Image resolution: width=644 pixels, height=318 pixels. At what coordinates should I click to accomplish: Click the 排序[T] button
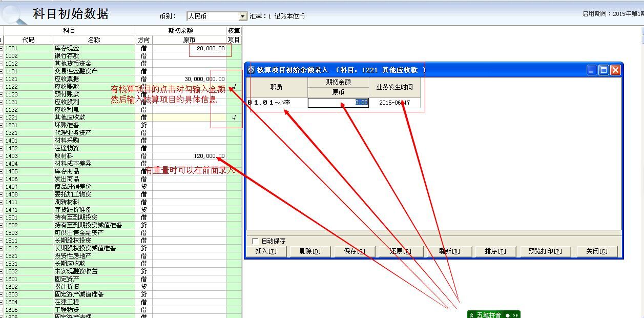pos(494,252)
